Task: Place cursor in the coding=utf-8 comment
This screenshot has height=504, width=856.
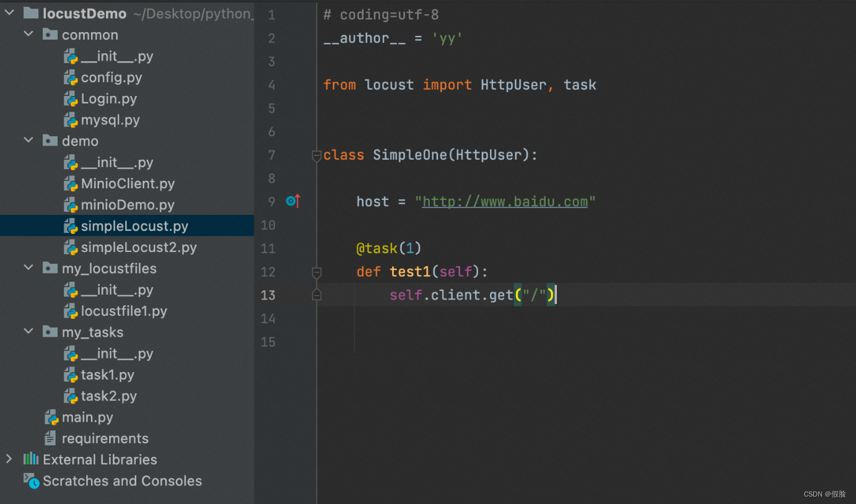Action: (381, 15)
